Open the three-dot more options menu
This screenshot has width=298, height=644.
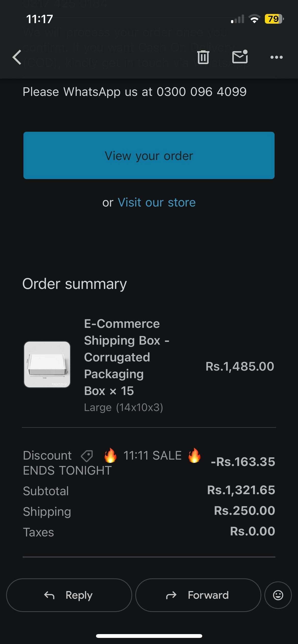click(x=276, y=57)
